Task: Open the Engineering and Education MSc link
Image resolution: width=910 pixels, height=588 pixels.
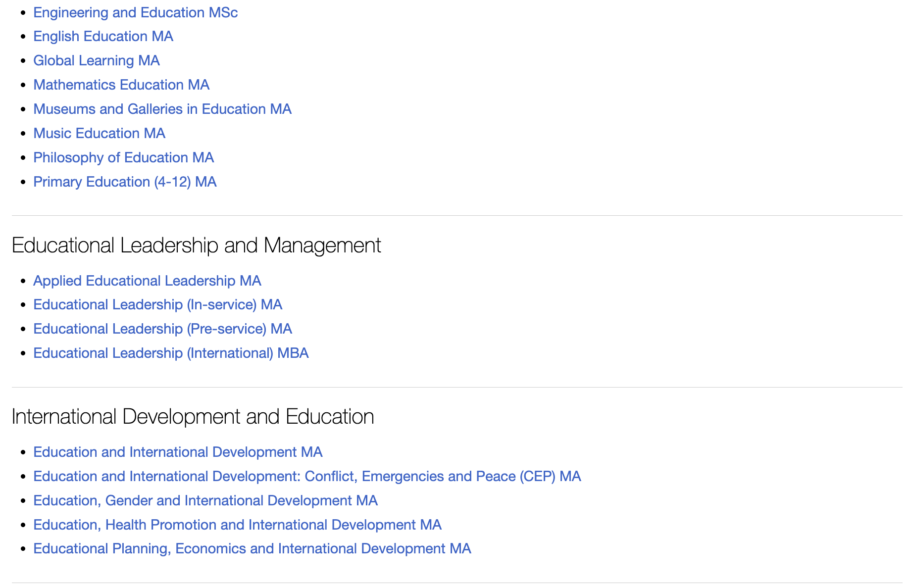Action: tap(135, 12)
